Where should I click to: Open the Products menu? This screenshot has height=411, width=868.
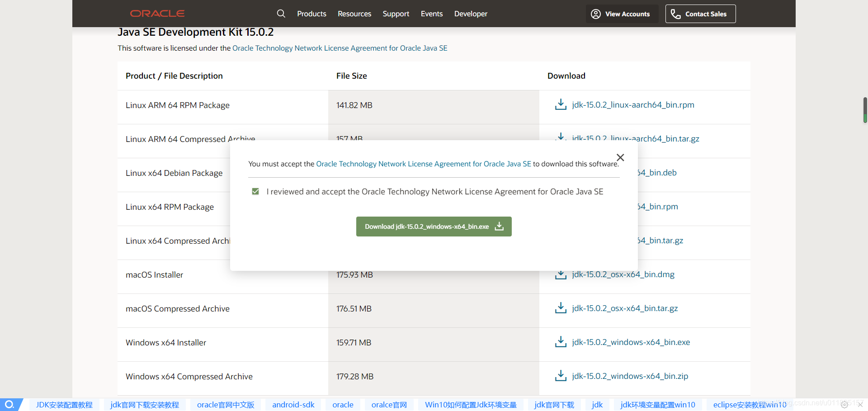click(x=311, y=14)
